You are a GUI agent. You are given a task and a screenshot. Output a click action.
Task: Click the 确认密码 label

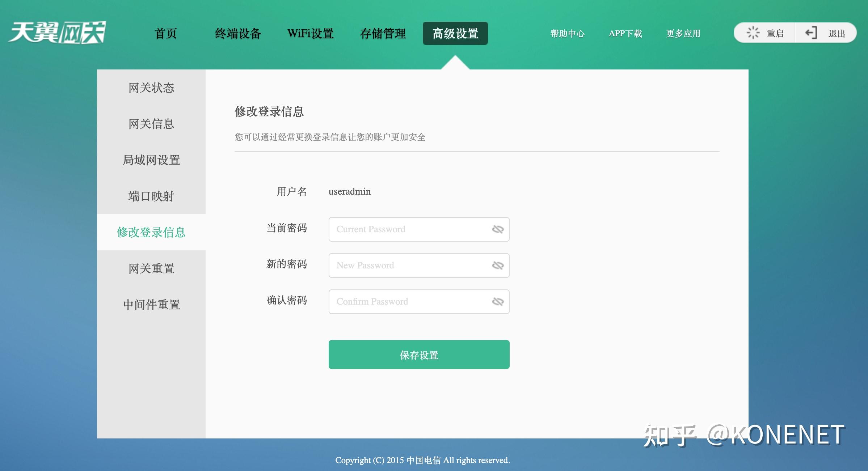287,300
